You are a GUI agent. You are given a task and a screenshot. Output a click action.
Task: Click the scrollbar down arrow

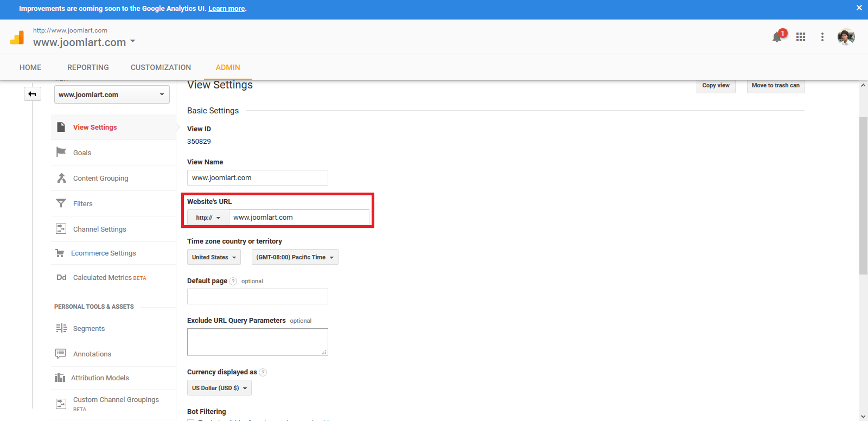(863, 417)
